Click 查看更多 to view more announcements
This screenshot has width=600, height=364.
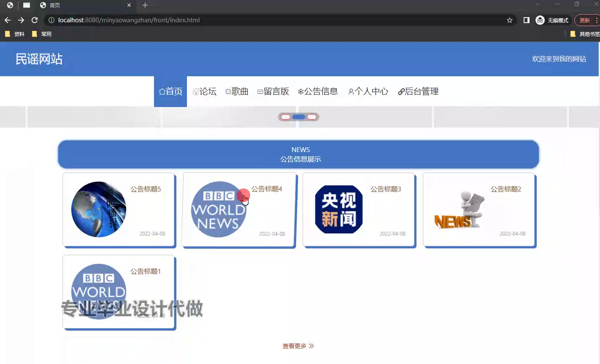(x=298, y=346)
